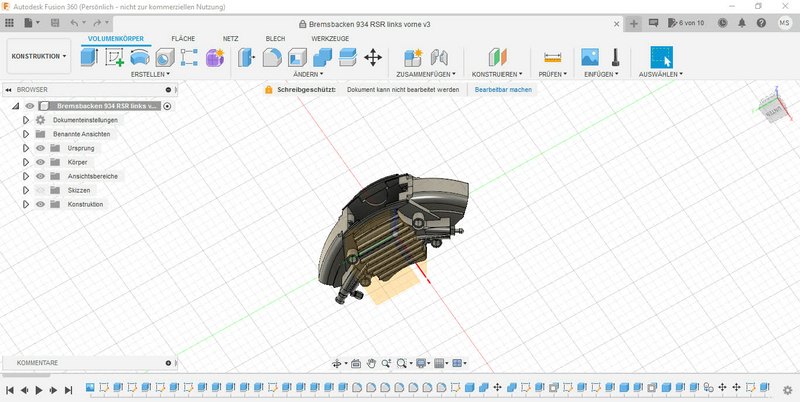
Task: Expand the Körper tree node
Action: click(x=26, y=162)
